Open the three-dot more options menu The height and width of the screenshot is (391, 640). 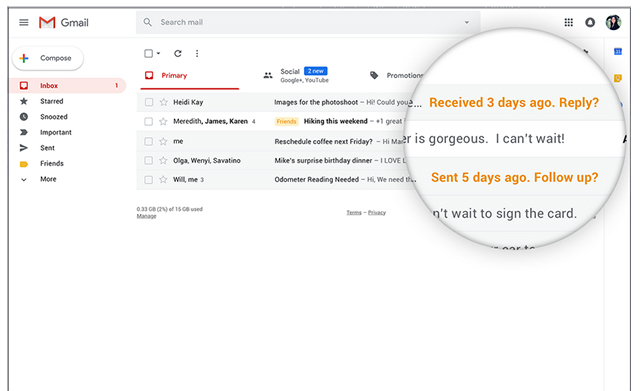pyautogui.click(x=197, y=53)
